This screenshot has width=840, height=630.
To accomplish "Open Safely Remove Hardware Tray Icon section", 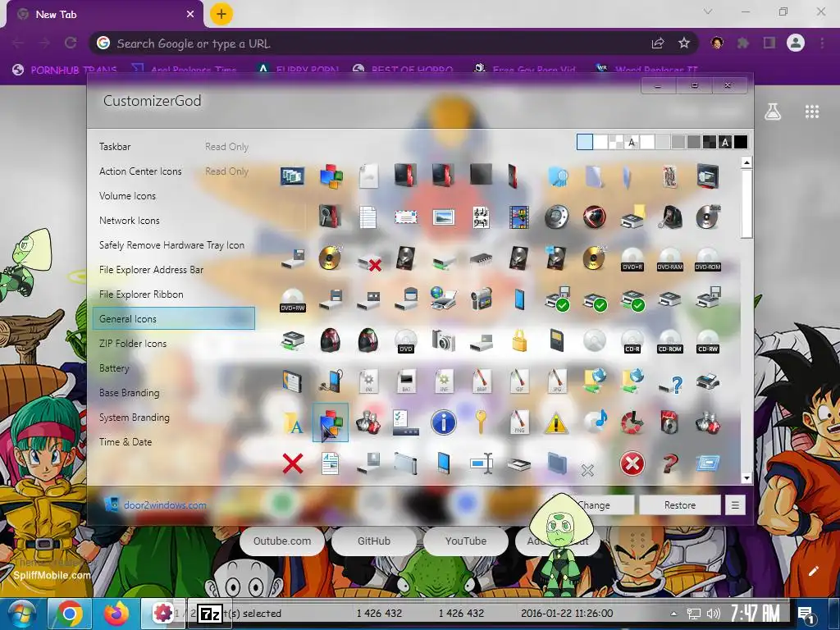I will click(171, 244).
